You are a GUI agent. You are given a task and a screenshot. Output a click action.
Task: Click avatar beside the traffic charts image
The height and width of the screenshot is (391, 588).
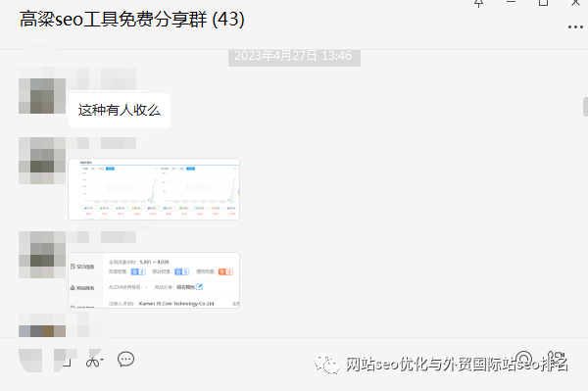[42, 161]
